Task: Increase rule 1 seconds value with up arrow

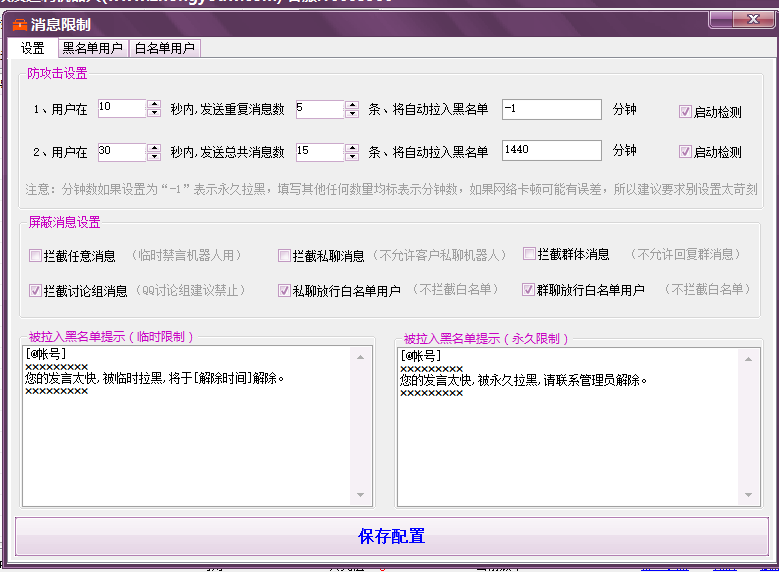Action: pos(154,104)
